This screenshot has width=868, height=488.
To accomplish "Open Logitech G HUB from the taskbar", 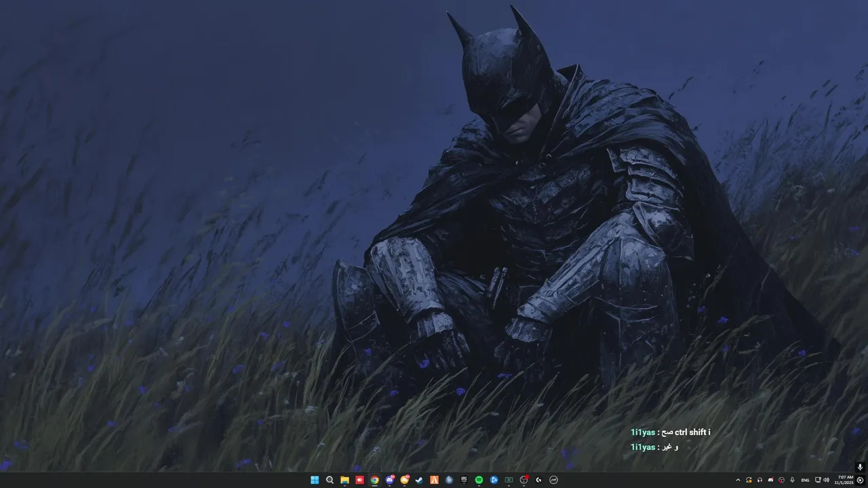I will (x=538, y=480).
